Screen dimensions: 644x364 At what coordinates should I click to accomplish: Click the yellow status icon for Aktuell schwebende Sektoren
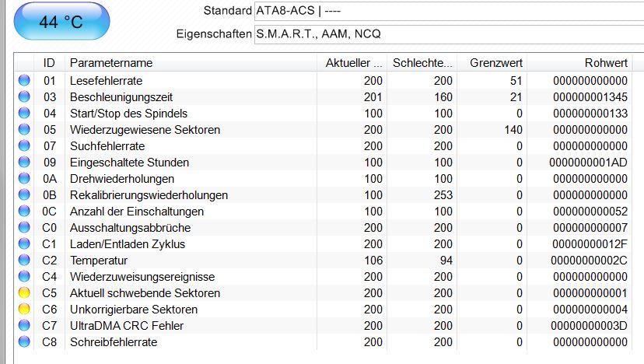click(23, 293)
